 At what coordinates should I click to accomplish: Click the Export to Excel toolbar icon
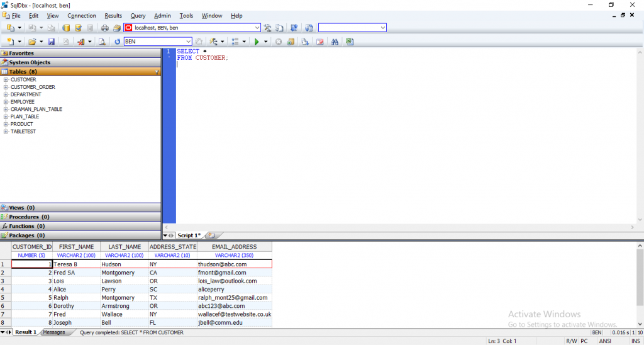(350, 42)
